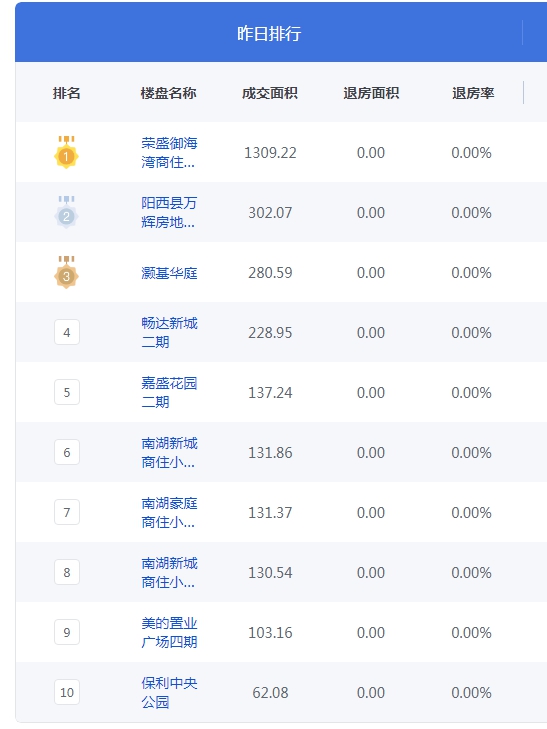Open the 保利中央公园 property link
The width and height of the screenshot is (547, 729).
pyautogui.click(x=169, y=692)
